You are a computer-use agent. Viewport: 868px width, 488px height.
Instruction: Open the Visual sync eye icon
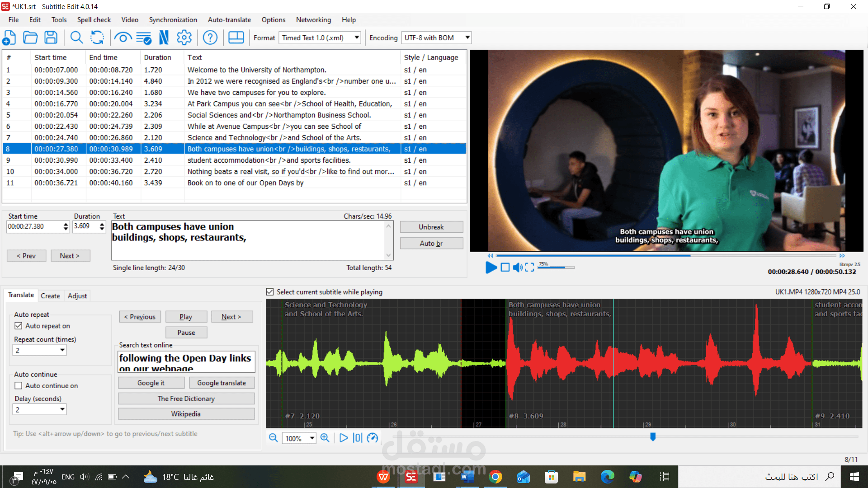coord(123,38)
